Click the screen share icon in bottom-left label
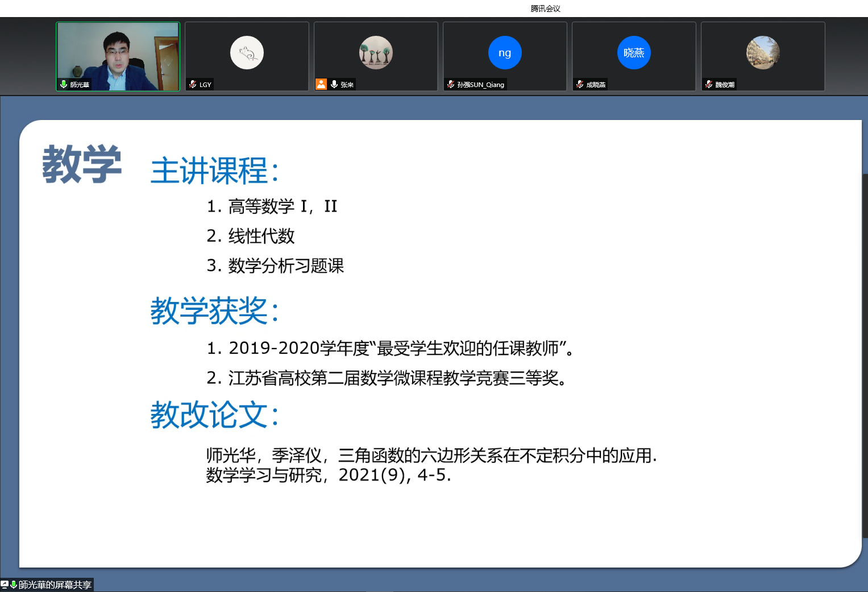The width and height of the screenshot is (868, 592). click(5, 585)
